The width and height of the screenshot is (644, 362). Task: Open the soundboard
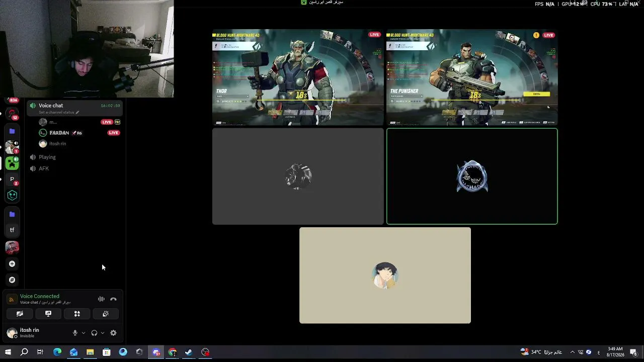[106, 314]
